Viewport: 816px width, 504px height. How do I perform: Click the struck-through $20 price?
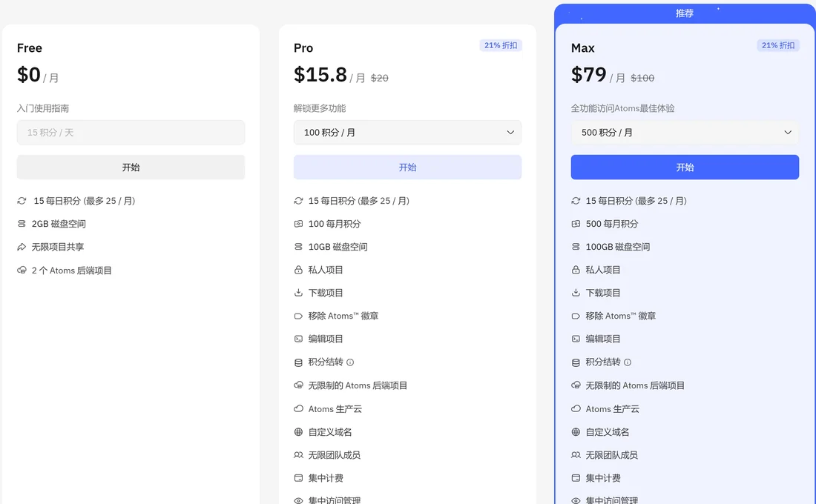click(379, 78)
